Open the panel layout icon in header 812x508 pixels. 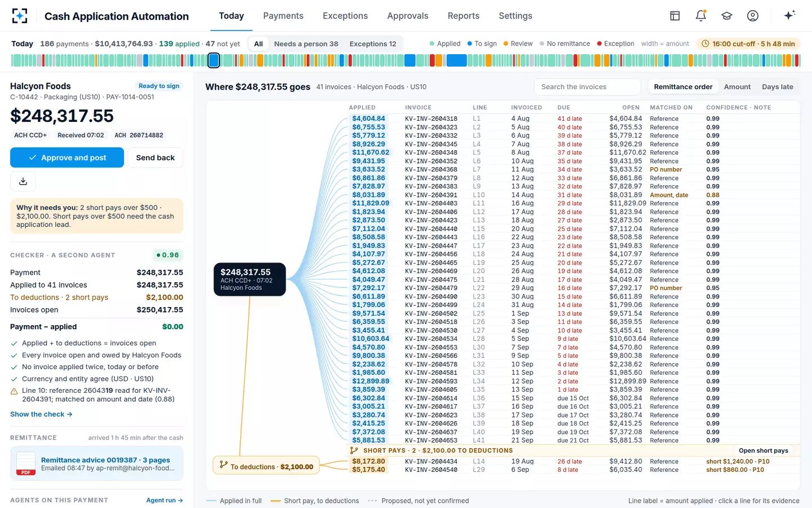(x=675, y=16)
